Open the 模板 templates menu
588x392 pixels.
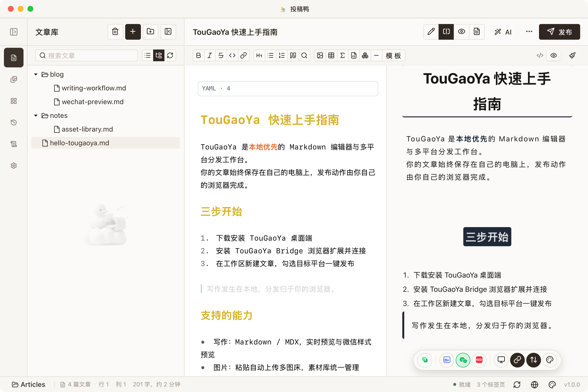pyautogui.click(x=393, y=56)
